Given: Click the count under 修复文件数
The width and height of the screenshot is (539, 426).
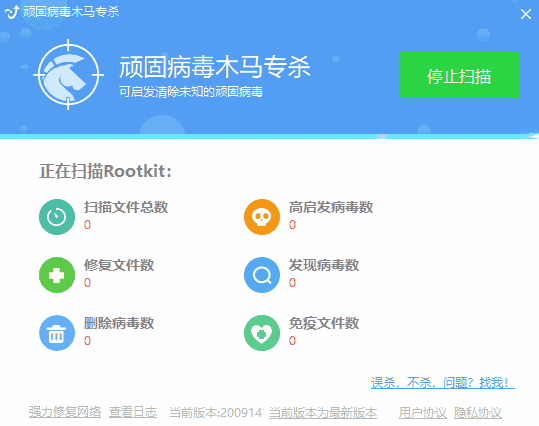Looking at the screenshot, I should point(87,283).
